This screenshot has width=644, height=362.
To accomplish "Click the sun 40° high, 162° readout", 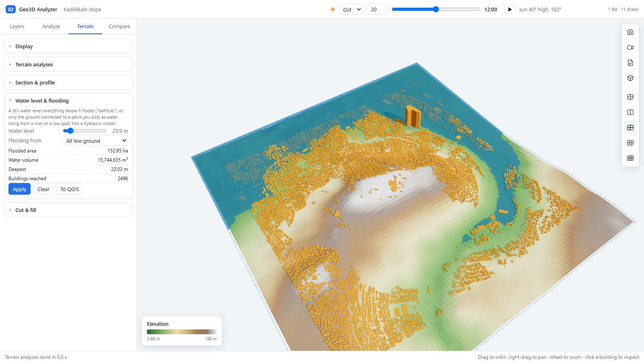I will [x=540, y=9].
